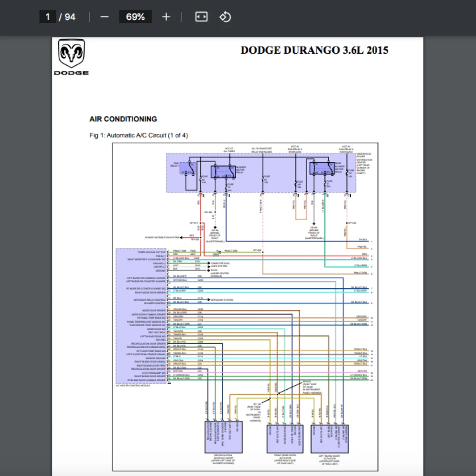The image size is (476, 476).
Task: Click the current page number field
Action: coord(48,17)
